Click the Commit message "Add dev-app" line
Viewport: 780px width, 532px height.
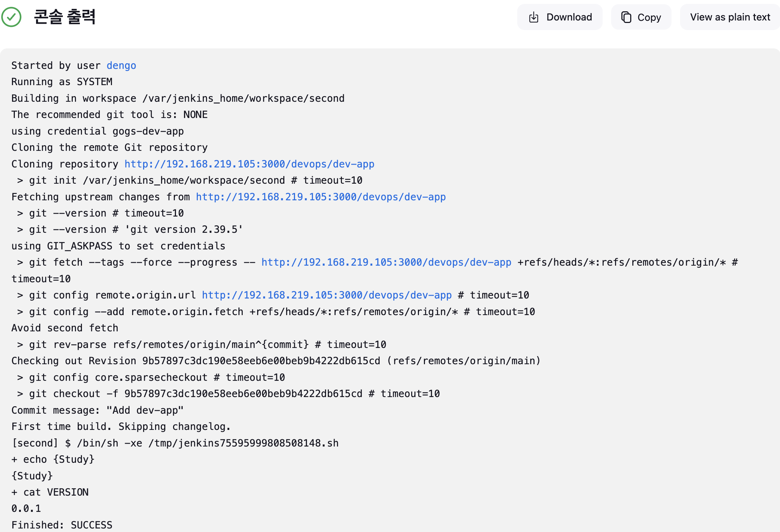click(97, 410)
